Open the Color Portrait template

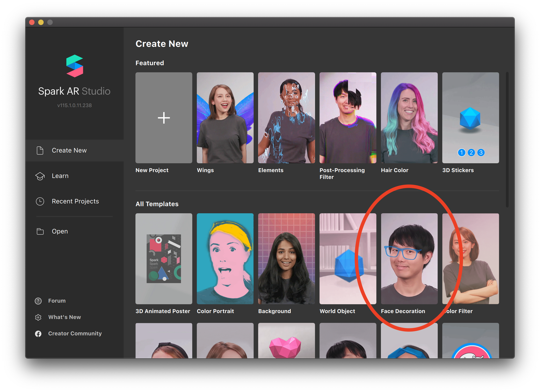click(225, 259)
